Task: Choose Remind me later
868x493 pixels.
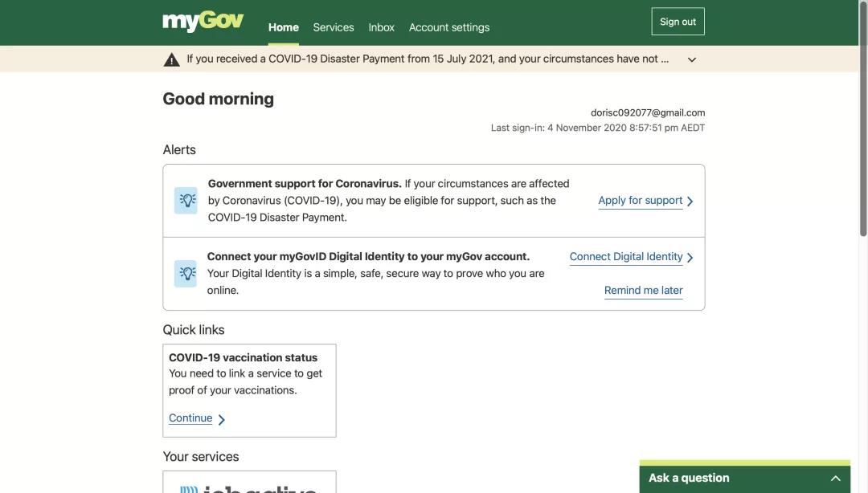Action: (643, 291)
